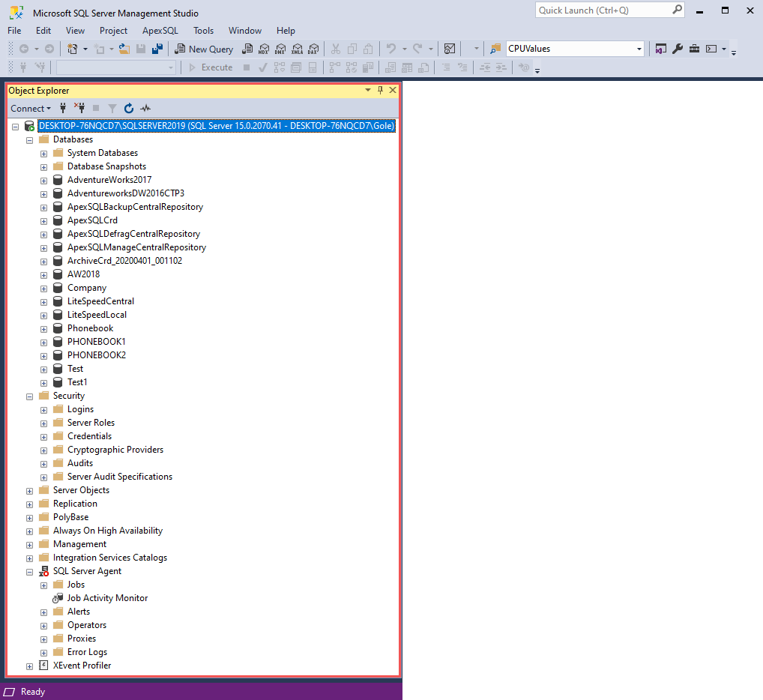Open the Object Explorer window position menu
The image size is (763, 700).
368,90
